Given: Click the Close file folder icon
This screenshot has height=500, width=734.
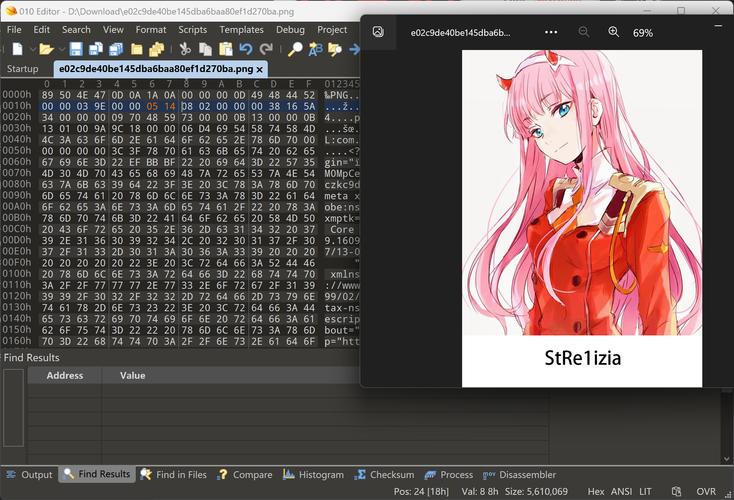Looking at the screenshot, I should point(136,49).
